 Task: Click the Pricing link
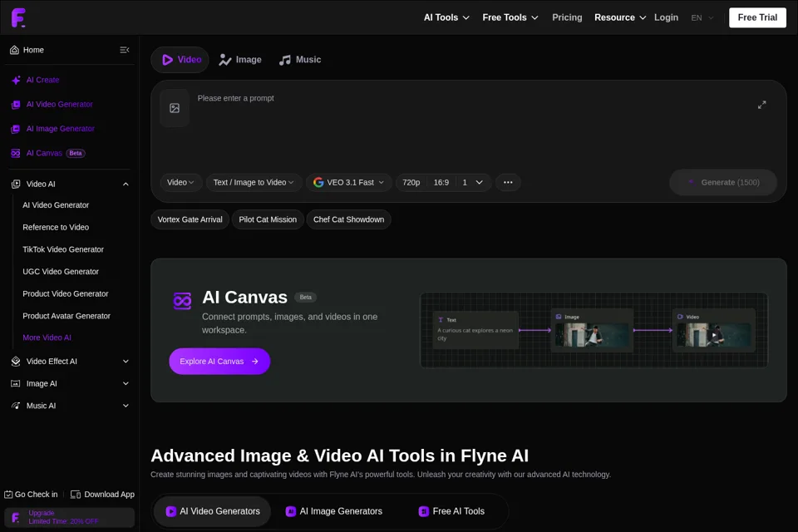click(x=567, y=17)
